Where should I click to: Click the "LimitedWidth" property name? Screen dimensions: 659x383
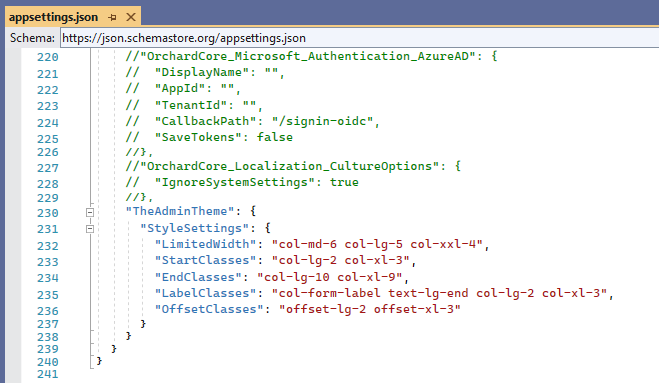(205, 244)
